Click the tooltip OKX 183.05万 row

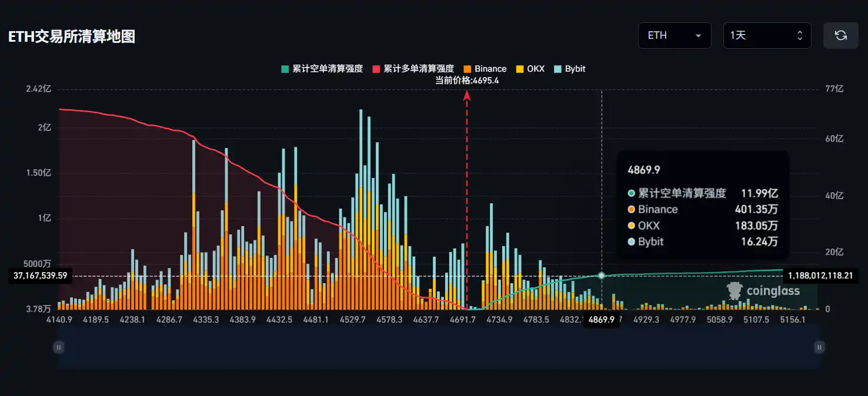[x=703, y=226]
